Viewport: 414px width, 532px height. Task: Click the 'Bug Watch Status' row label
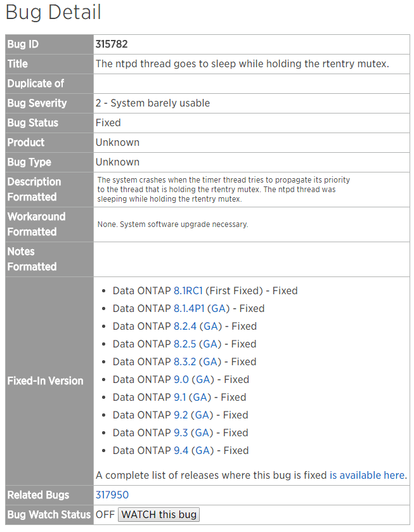click(49, 515)
